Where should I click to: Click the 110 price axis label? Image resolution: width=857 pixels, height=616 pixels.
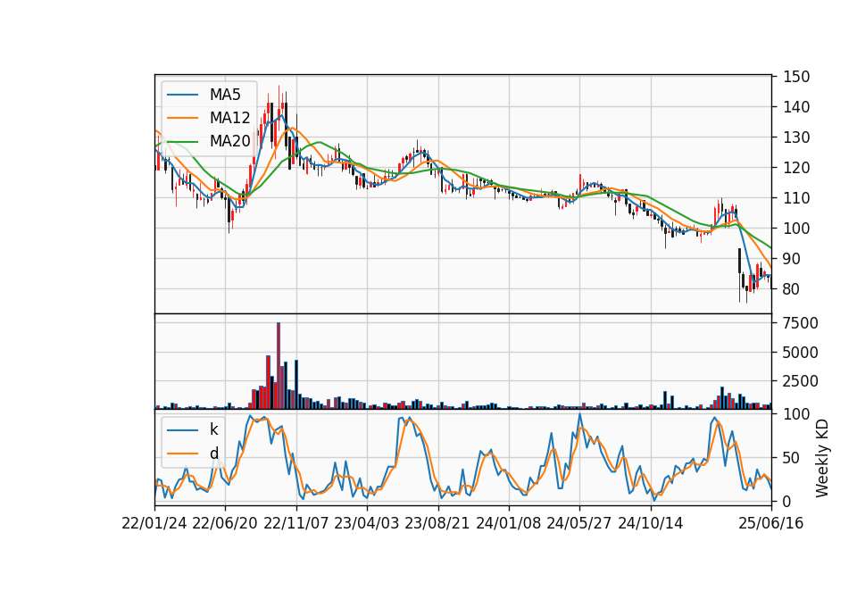tap(796, 198)
